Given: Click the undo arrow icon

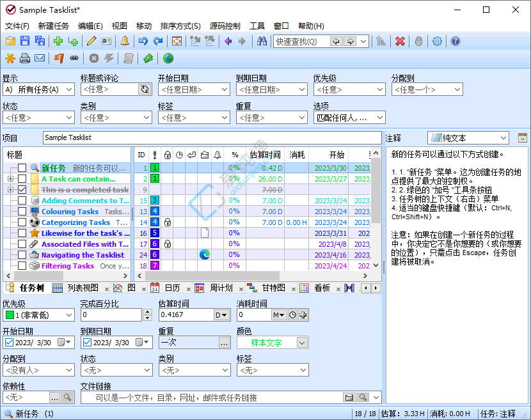Looking at the screenshot, I should pos(143,42).
